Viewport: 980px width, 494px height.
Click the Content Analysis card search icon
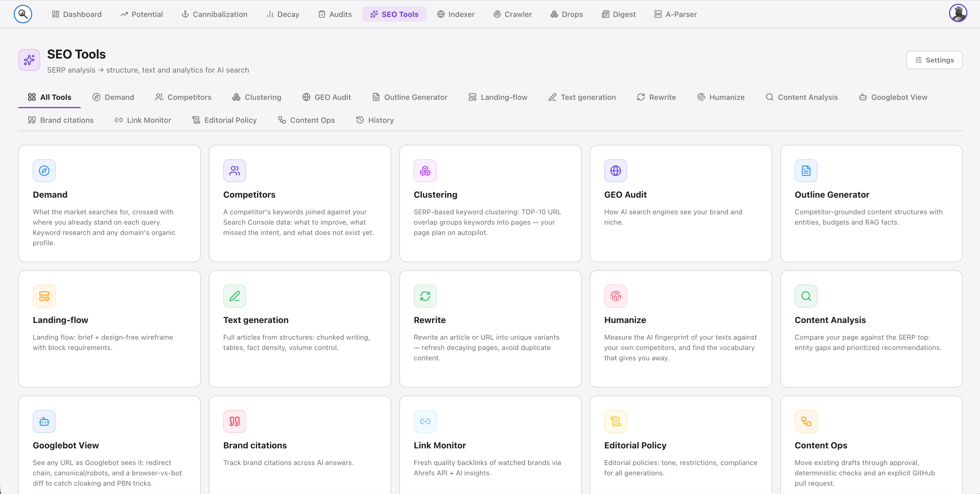coord(806,296)
